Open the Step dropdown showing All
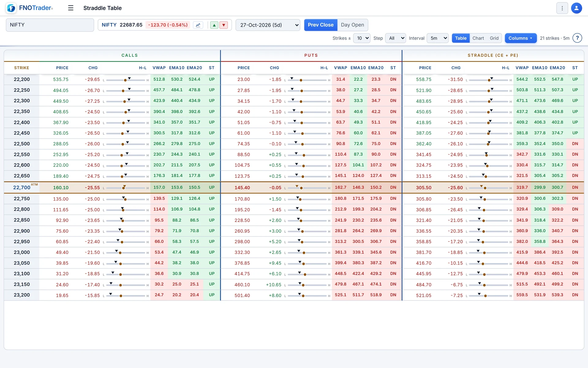The image size is (588, 368). (x=395, y=38)
